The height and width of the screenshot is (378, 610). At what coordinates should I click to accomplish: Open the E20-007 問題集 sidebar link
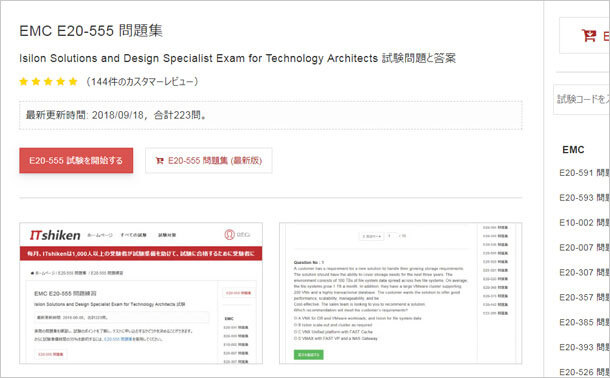click(584, 247)
